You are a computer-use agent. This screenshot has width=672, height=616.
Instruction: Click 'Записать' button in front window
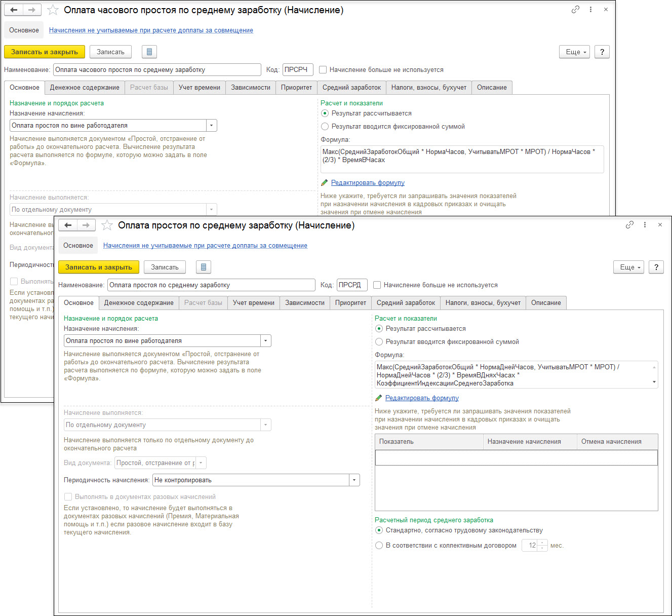coord(165,267)
